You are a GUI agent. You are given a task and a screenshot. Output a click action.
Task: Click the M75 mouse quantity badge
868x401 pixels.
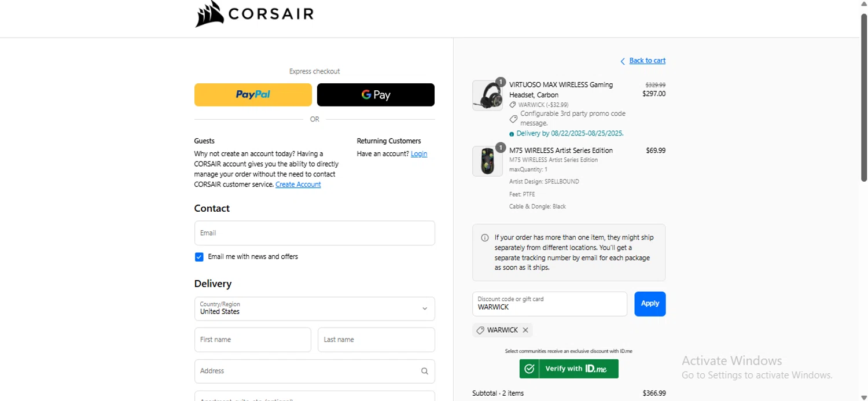tap(501, 148)
